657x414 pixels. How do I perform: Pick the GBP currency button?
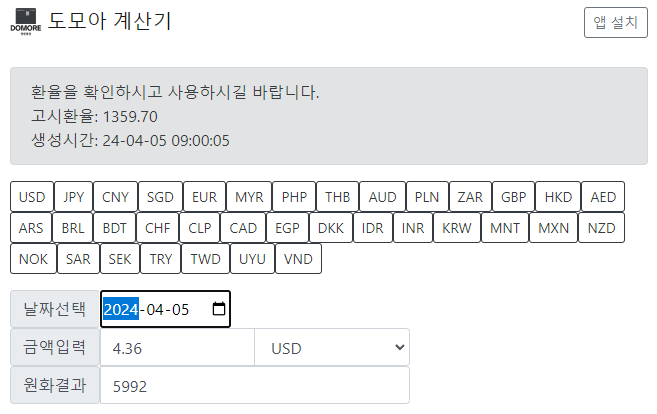513,197
